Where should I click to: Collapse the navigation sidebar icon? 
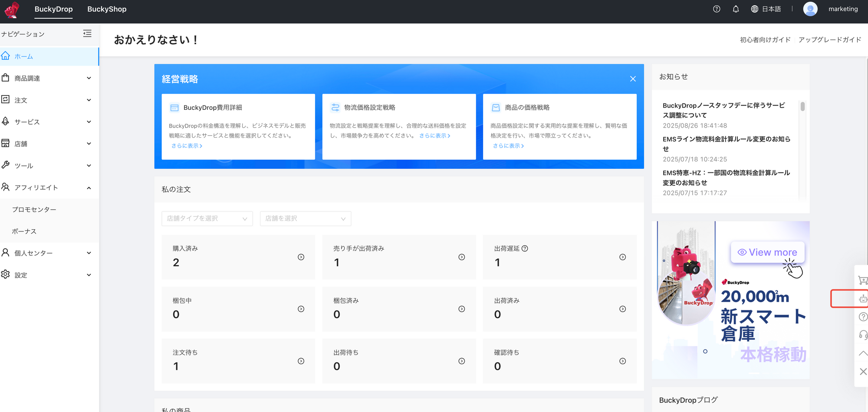point(87,33)
